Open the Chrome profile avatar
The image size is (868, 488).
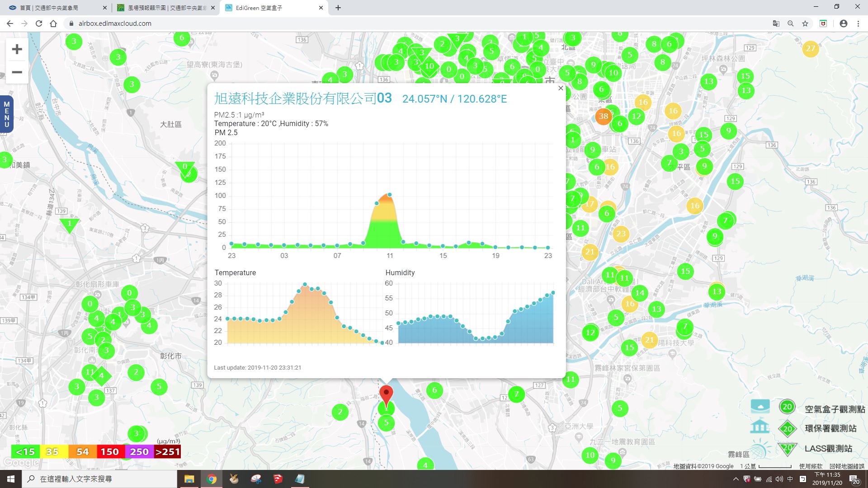pos(843,23)
